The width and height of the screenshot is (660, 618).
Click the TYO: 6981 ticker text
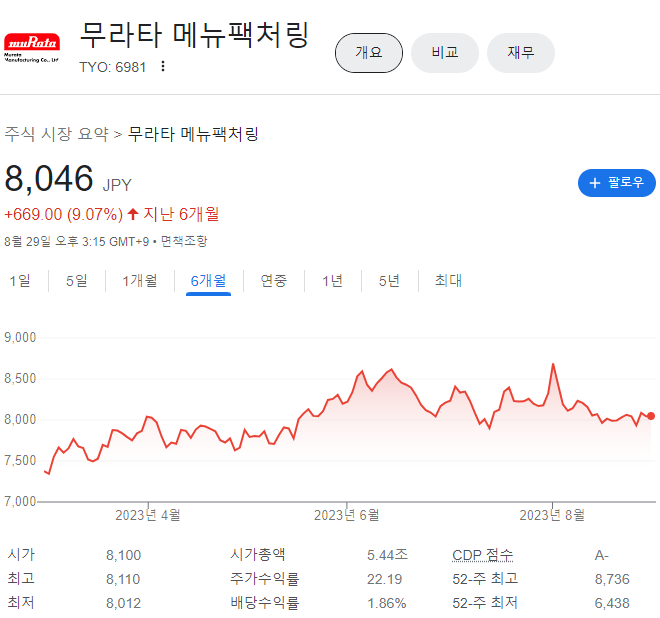[x=113, y=67]
